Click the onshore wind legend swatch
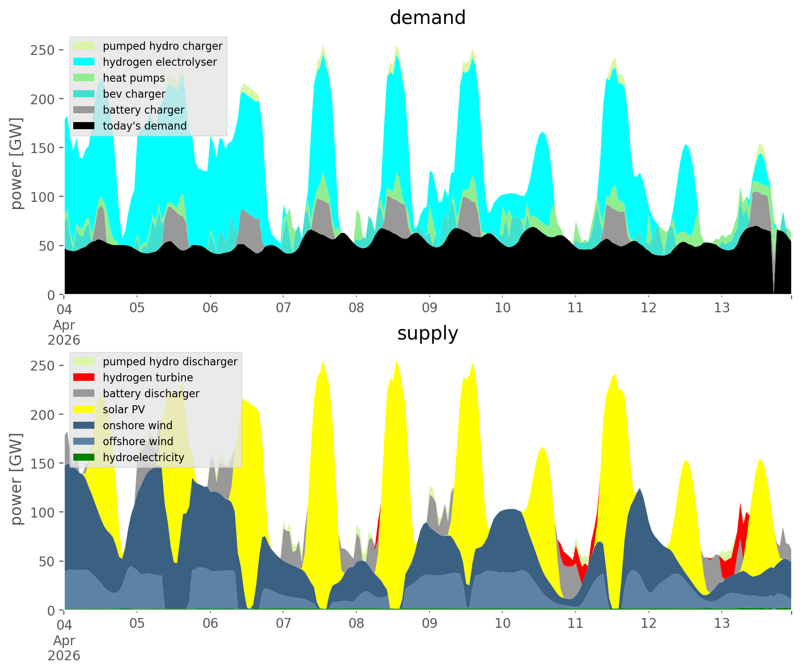The height and width of the screenshot is (672, 801). coord(84,425)
